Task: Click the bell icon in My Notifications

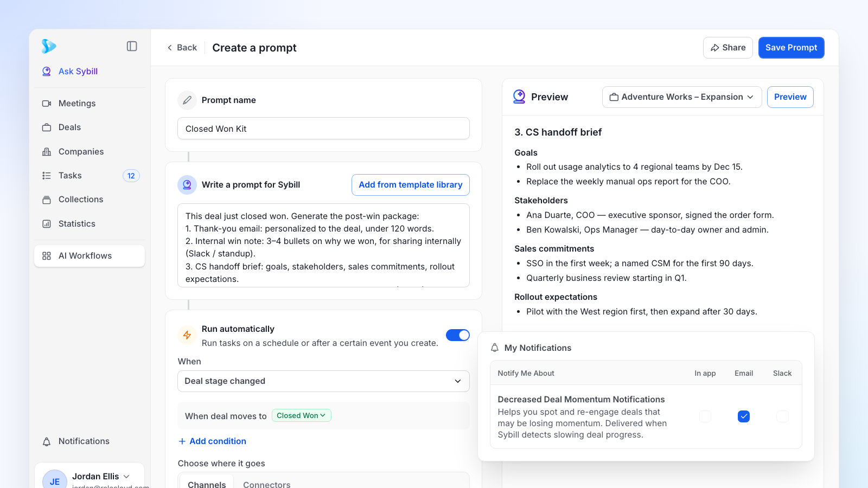Action: (x=495, y=348)
